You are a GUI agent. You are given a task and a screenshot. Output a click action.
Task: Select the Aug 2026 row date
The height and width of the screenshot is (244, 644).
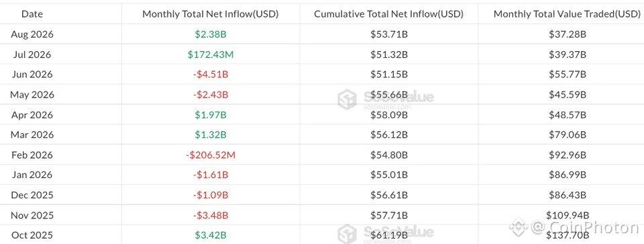pos(32,34)
